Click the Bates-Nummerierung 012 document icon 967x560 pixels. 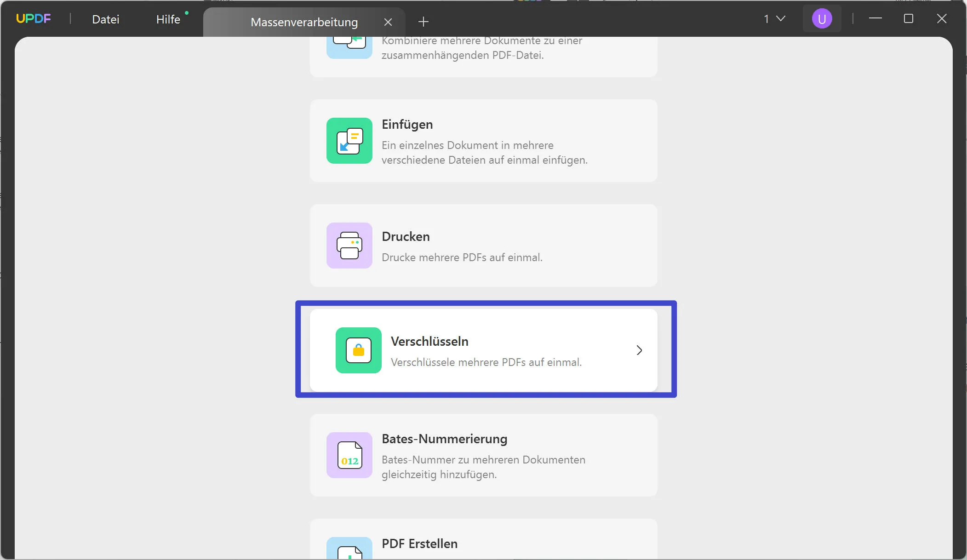(349, 455)
